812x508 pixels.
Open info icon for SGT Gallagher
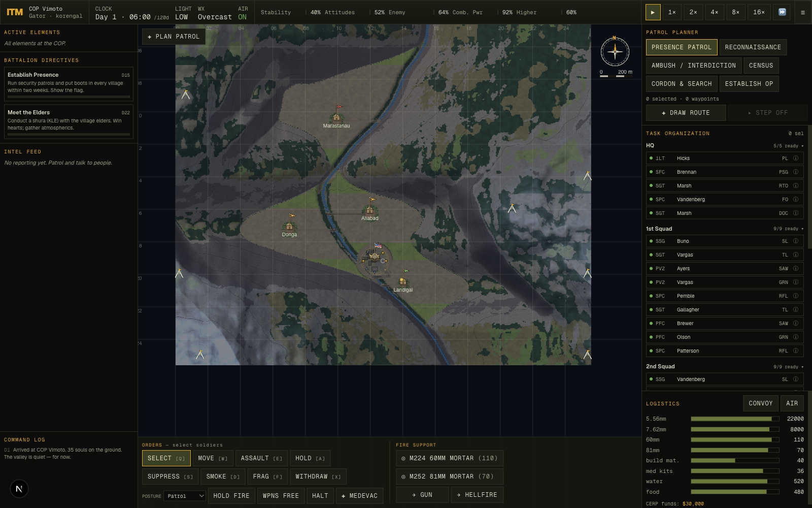click(x=796, y=309)
